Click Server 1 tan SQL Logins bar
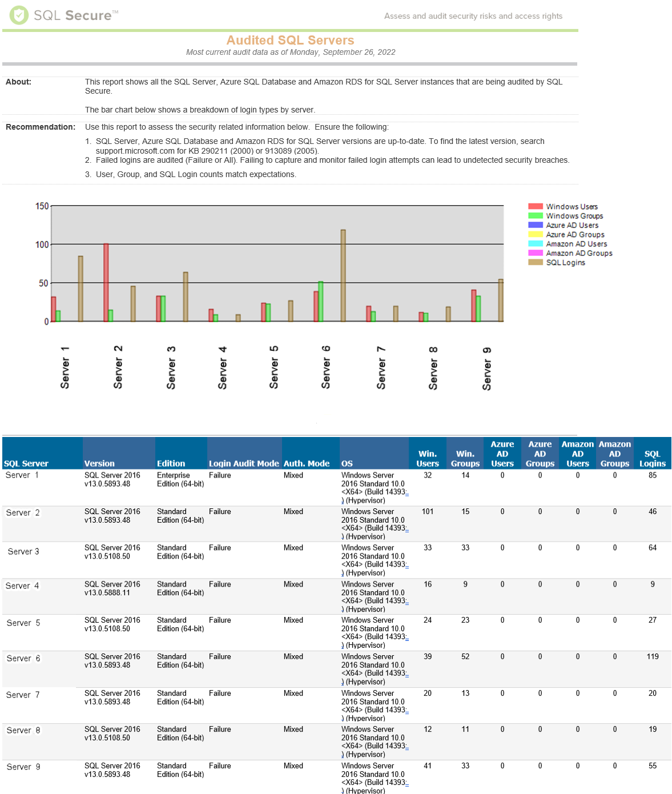The image size is (672, 794). click(x=81, y=288)
